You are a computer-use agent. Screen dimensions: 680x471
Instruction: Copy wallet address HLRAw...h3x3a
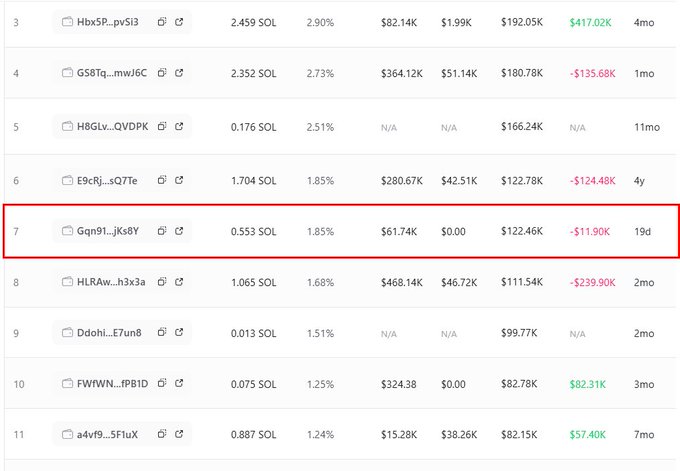pos(162,282)
